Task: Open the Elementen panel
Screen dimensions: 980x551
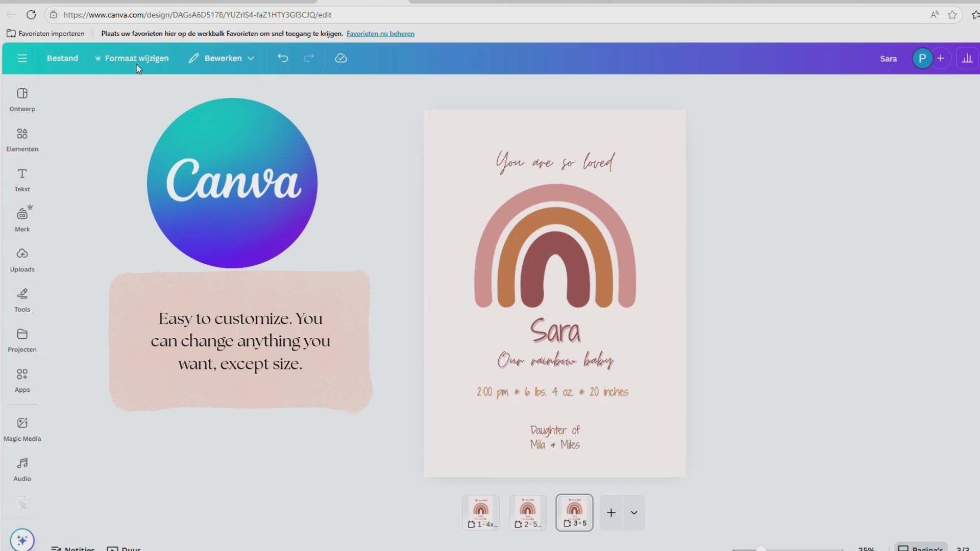Action: click(22, 140)
